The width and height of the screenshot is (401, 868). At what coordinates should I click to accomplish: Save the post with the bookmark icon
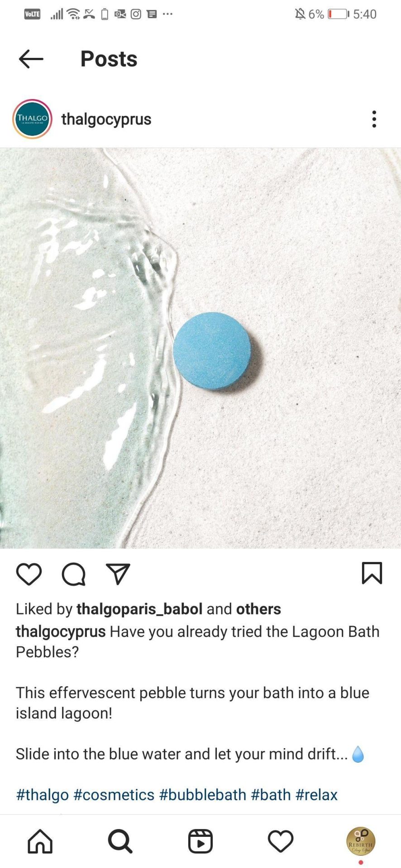(372, 573)
